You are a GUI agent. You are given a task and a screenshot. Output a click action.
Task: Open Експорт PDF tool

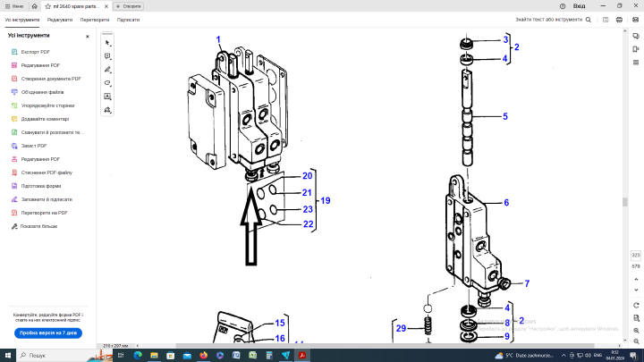coord(40,52)
